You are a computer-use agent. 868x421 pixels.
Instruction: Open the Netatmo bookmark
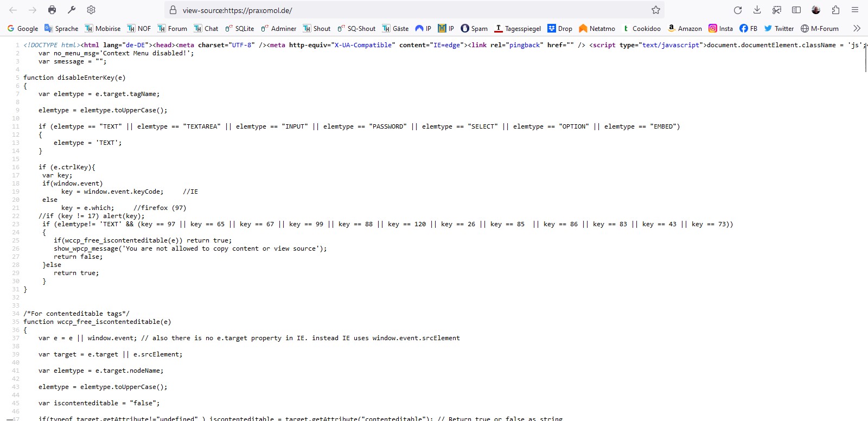tap(597, 28)
